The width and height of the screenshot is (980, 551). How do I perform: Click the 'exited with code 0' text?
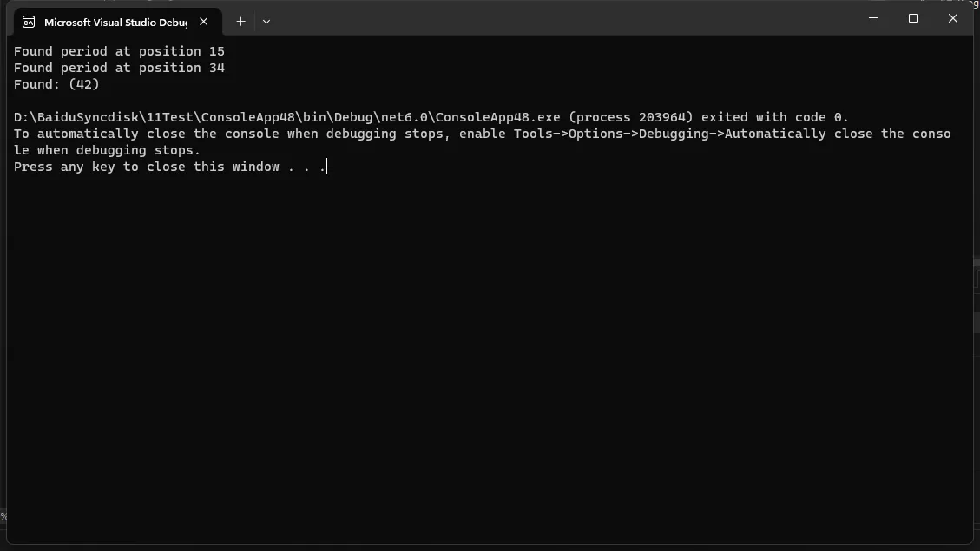pos(774,117)
